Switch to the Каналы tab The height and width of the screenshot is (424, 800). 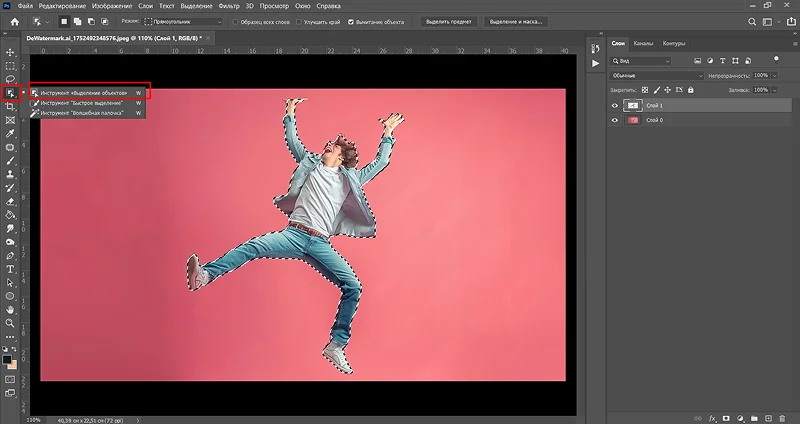pos(643,43)
